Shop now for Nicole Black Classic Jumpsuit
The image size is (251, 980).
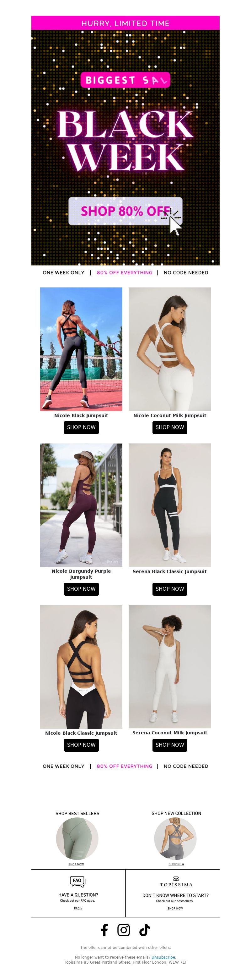[x=81, y=745]
